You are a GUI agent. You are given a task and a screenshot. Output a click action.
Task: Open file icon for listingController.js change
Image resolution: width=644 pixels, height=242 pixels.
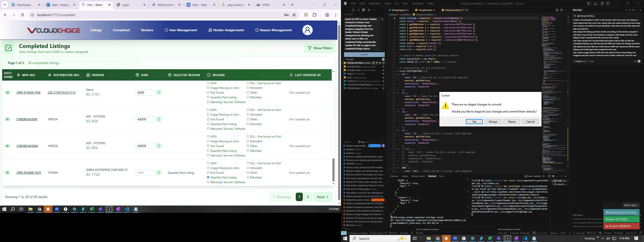[374, 63]
